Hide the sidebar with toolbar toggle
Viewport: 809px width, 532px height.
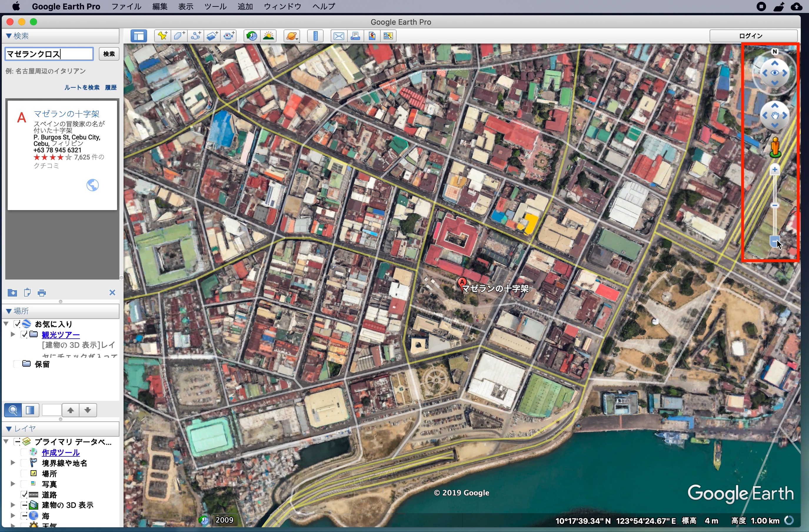point(139,36)
